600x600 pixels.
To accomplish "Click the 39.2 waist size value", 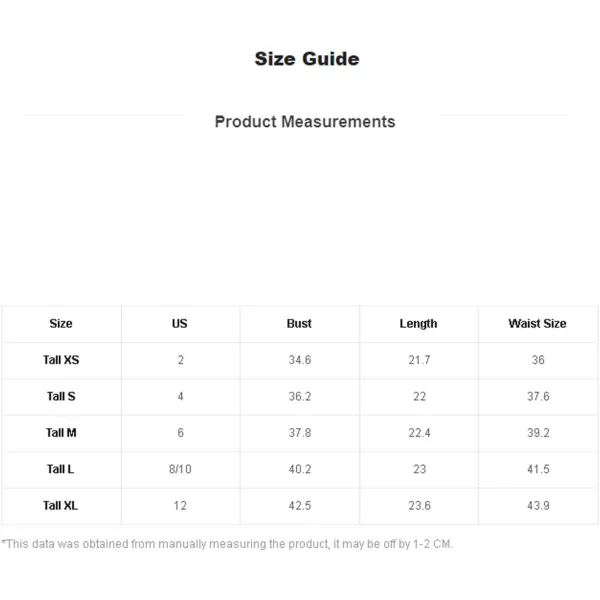I will [538, 433].
